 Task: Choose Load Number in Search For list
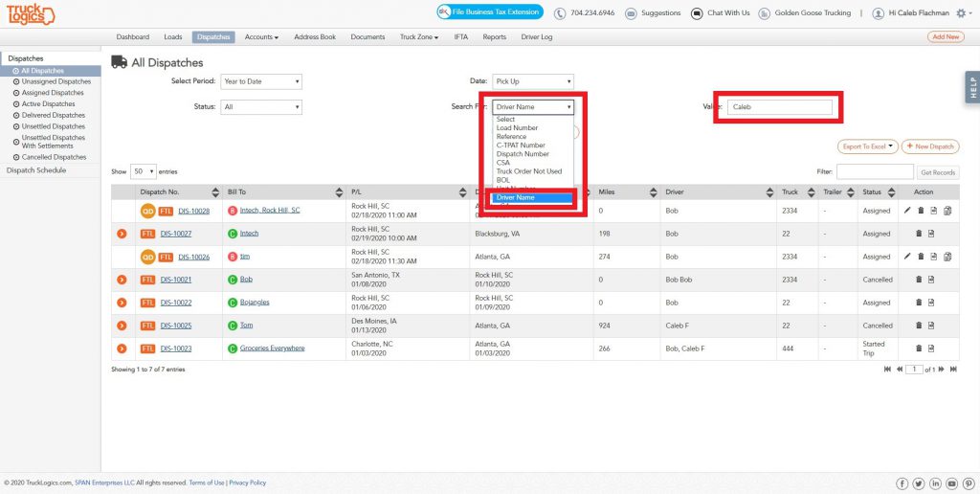click(x=517, y=127)
